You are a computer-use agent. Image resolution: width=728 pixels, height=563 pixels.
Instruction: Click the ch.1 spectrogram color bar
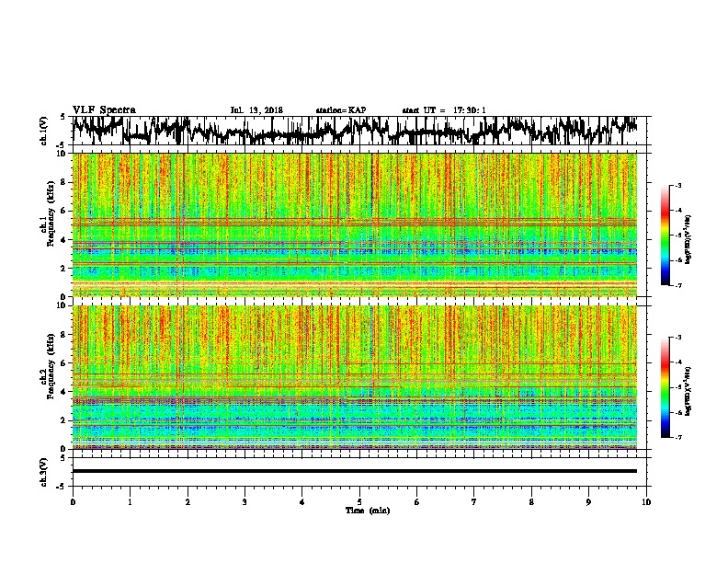pyautogui.click(x=665, y=236)
